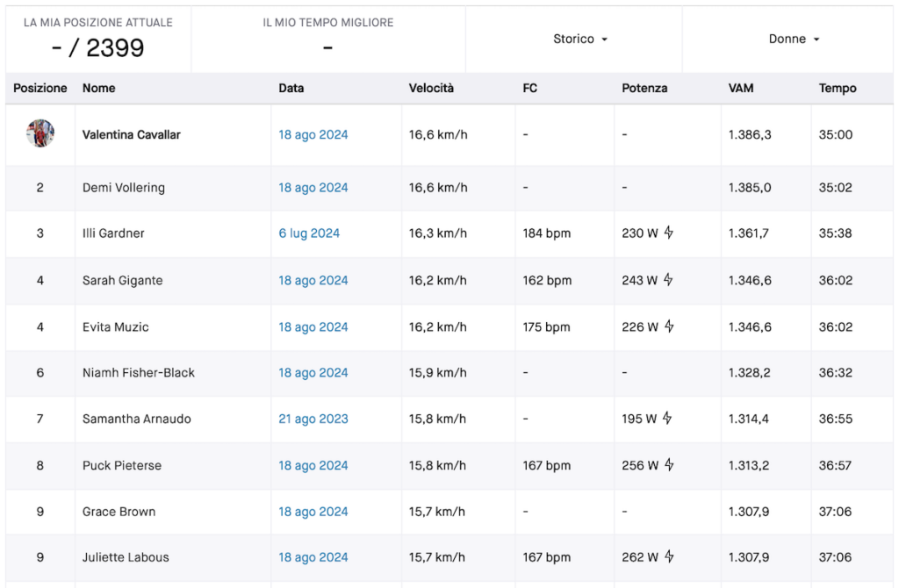The width and height of the screenshot is (899, 588).
Task: Click the 1.328,2 VAM value
Action: 750,372
